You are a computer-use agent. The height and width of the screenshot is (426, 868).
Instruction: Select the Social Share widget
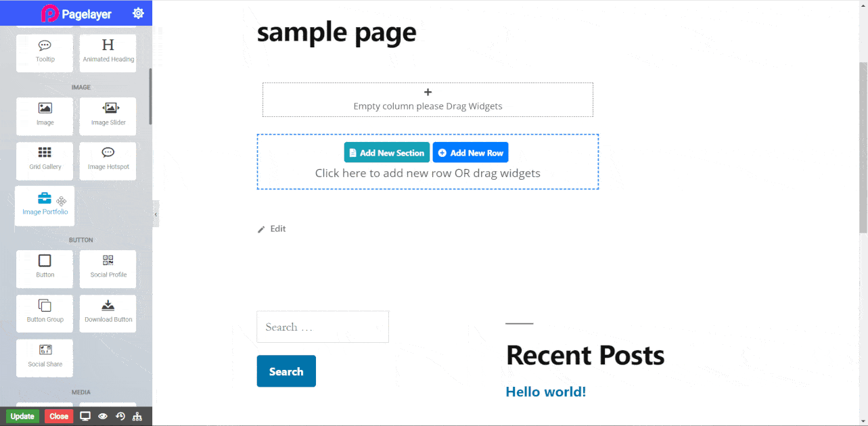coord(44,358)
